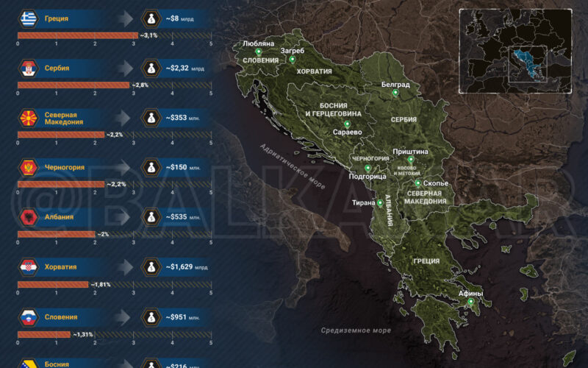588x368 pixels.
Task: Click the Slovenia ~1,31% percentage bar
Action: click(x=44, y=334)
